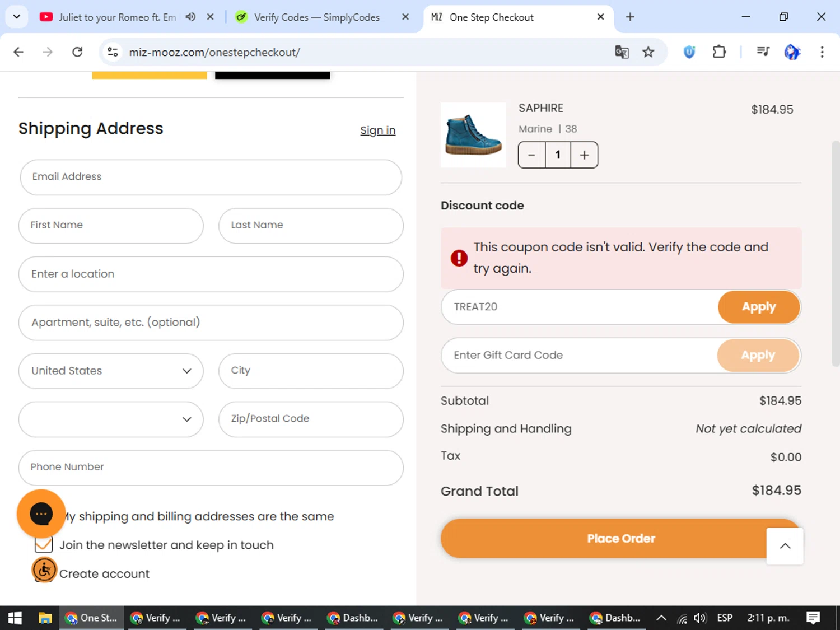Viewport: 840px width, 630px height.
Task: Close the Juliet to your Romeo tab
Action: [210, 17]
